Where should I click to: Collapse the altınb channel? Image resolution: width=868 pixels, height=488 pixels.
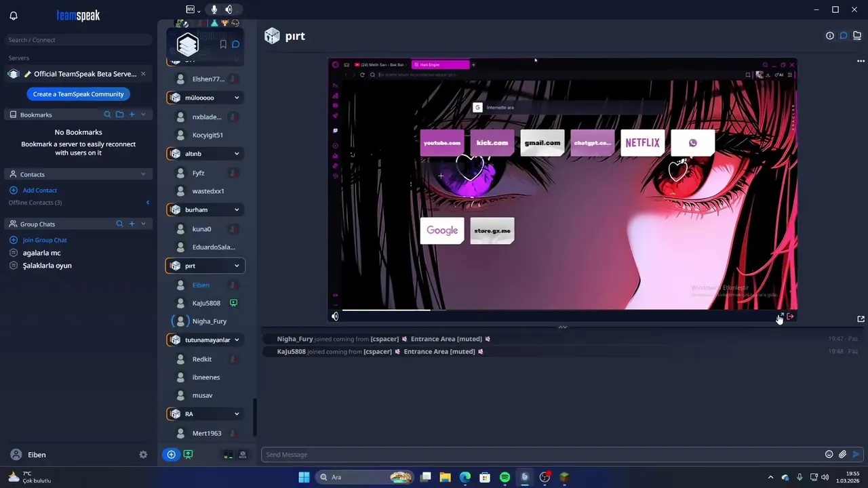tap(237, 154)
